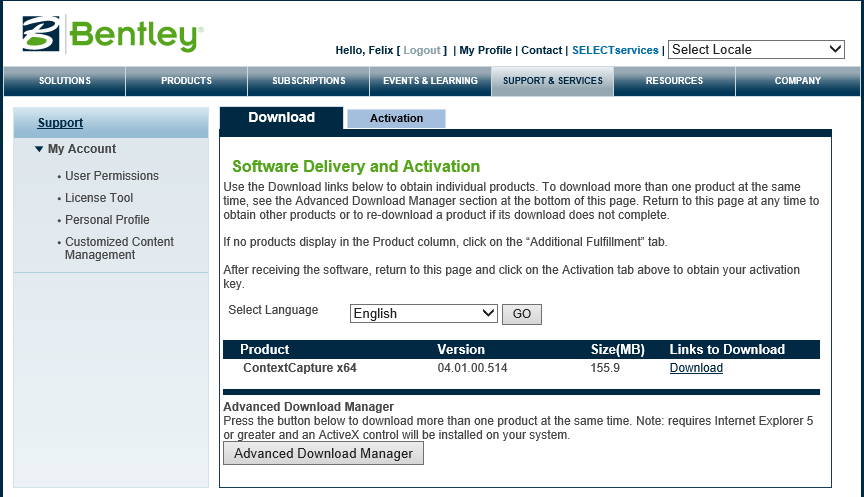Open Customized Content Management in sidebar
Screen dimensions: 864x497
tap(119, 248)
